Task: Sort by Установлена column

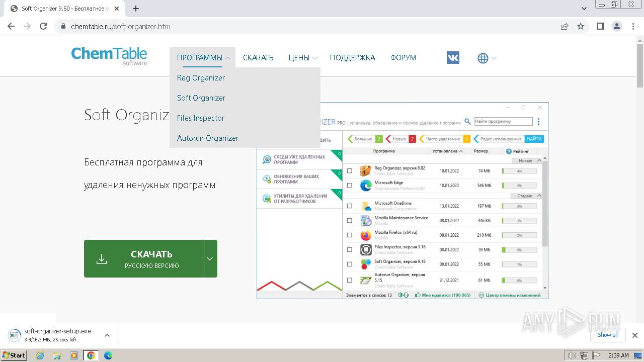Action: pos(447,151)
